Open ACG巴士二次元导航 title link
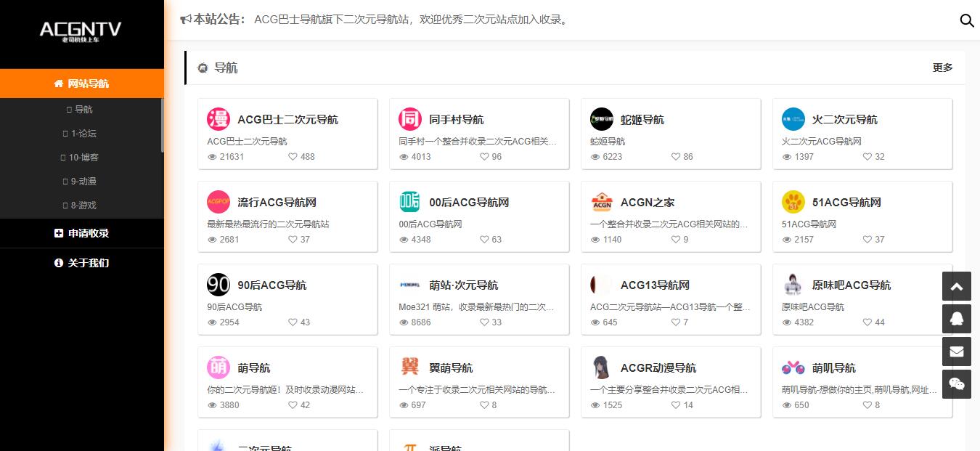 point(287,119)
